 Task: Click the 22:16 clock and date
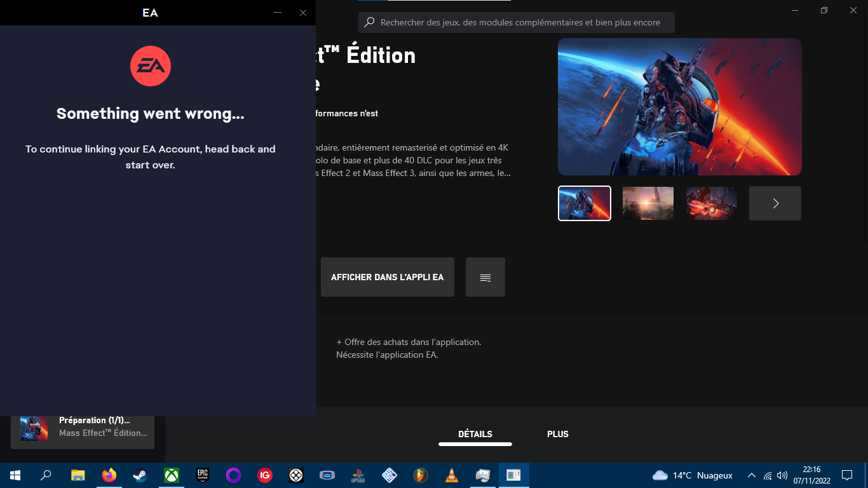(811, 475)
